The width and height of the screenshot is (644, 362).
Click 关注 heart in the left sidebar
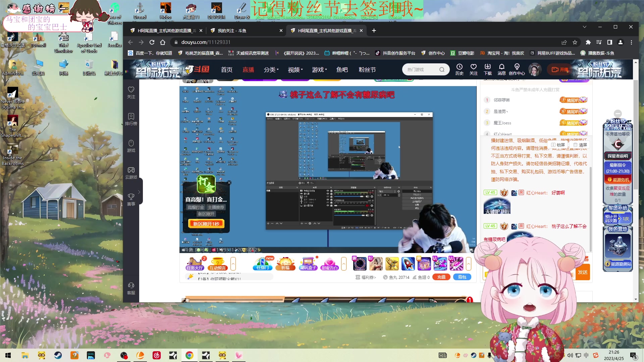click(131, 93)
